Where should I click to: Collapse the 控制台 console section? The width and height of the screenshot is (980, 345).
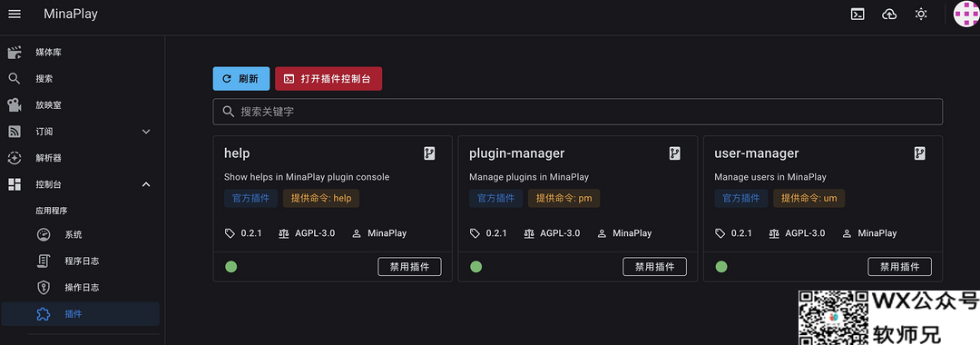point(80,184)
